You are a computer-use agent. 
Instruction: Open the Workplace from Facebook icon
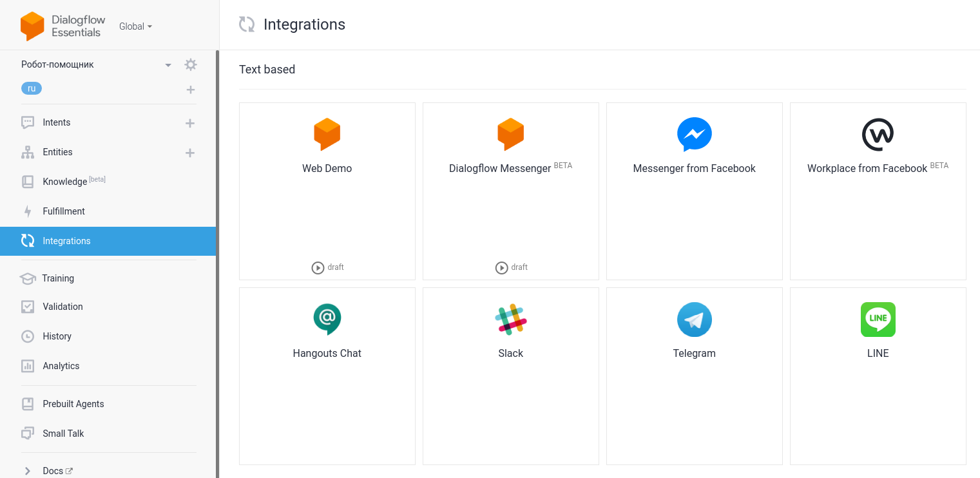(878, 134)
